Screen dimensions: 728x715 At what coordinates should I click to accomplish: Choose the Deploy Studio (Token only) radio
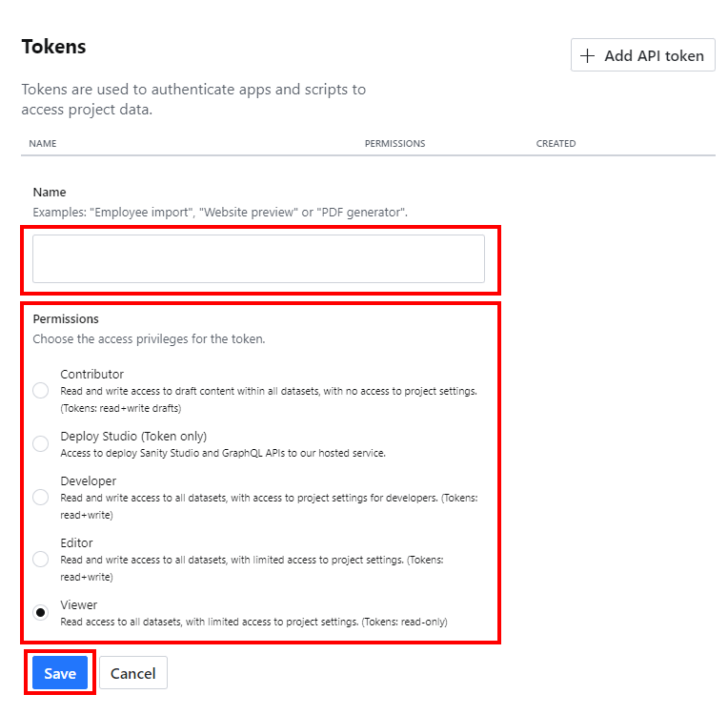[41, 443]
